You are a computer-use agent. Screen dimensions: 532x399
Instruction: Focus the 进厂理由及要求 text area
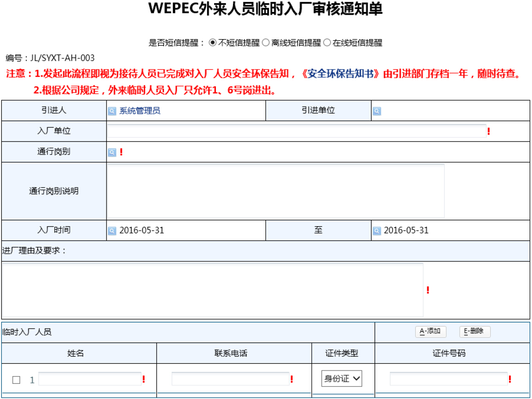tap(212, 290)
